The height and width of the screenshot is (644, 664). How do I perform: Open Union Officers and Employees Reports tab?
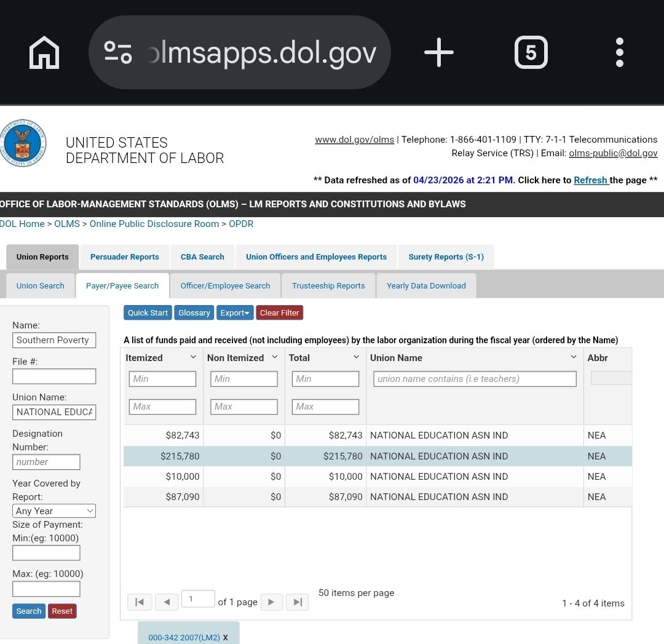317,256
